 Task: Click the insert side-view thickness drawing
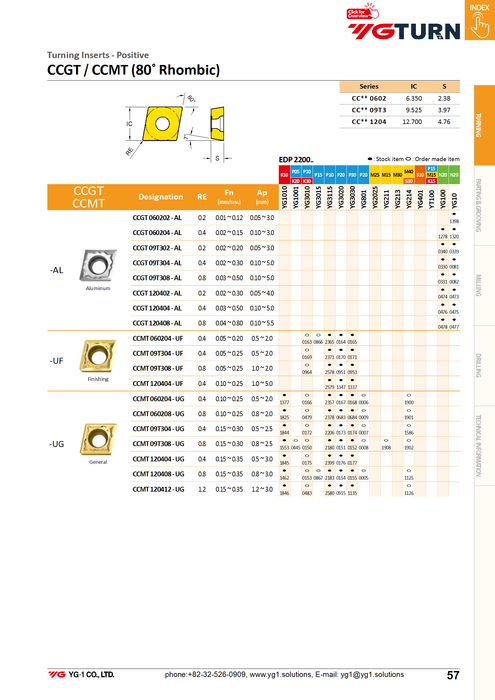point(217,123)
